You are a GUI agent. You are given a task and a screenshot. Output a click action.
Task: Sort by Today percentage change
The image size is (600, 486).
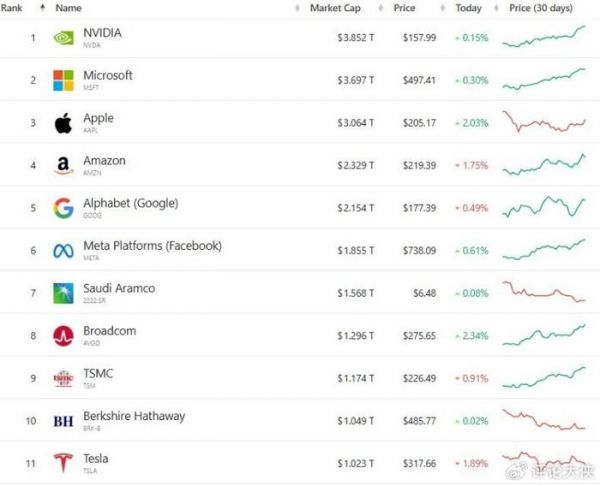coord(467,8)
